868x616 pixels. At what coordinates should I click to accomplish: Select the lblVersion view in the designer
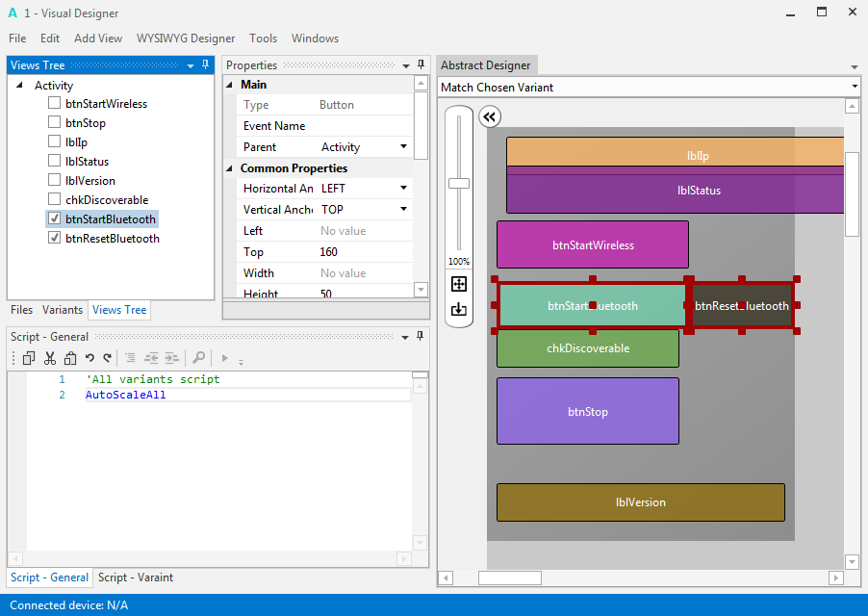[640, 502]
